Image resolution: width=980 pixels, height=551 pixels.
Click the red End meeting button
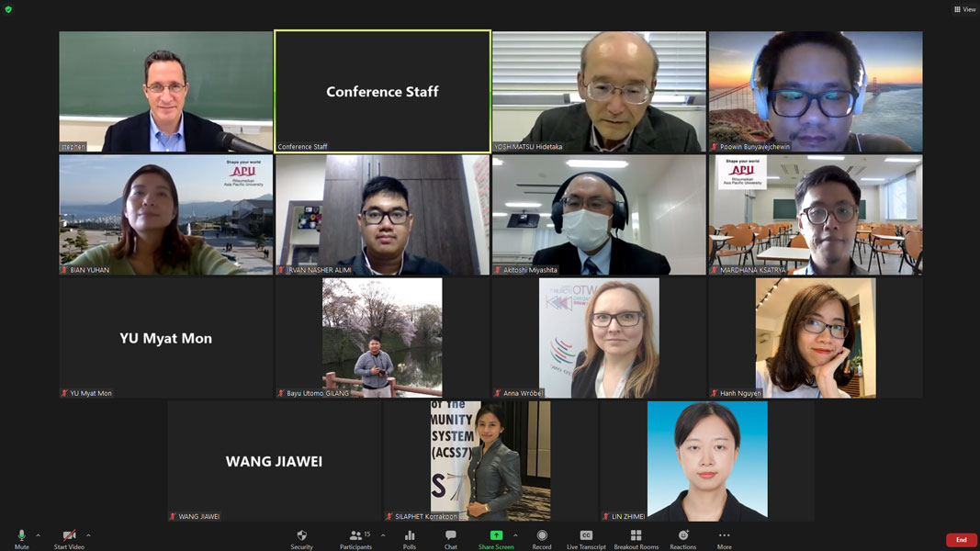(961, 540)
